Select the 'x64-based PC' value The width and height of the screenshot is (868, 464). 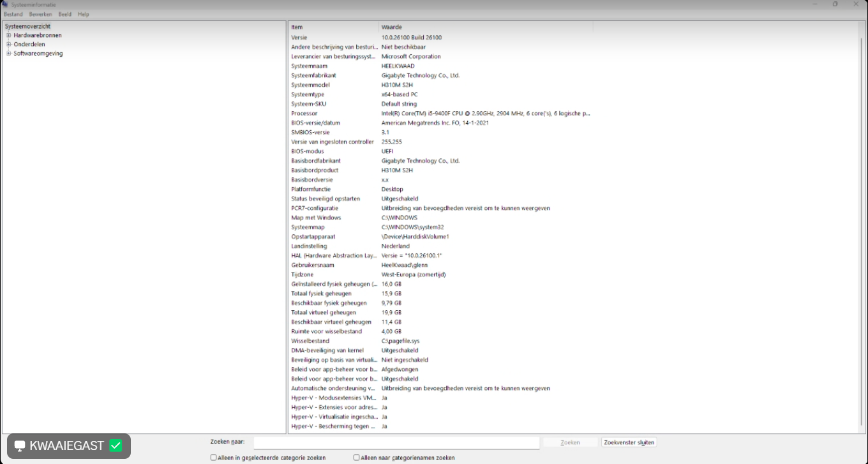coord(400,94)
